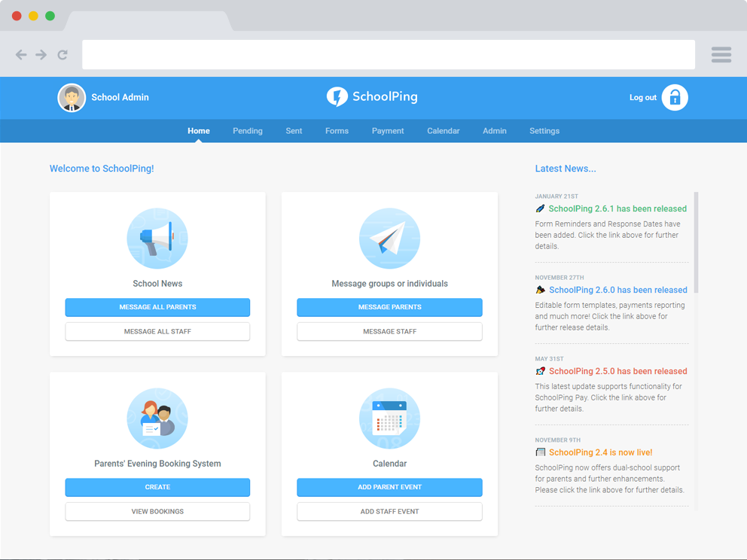
Task: Go to the Payment tab
Action: 388,131
